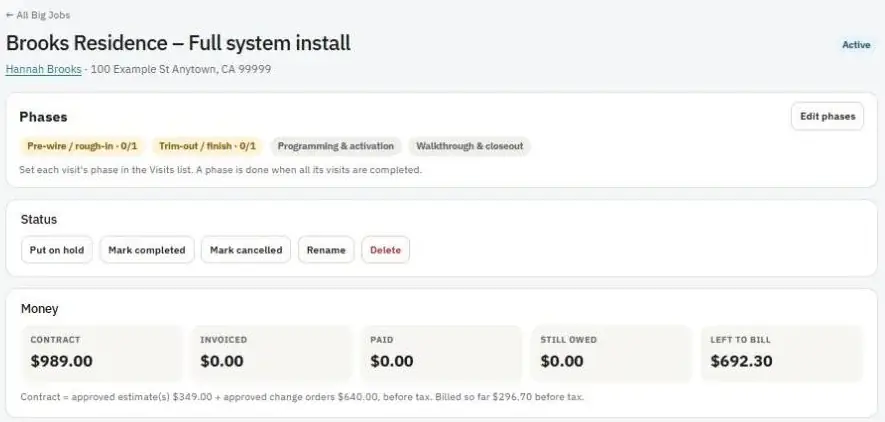This screenshot has width=885, height=422.
Task: Click the job title heading
Action: point(178,43)
